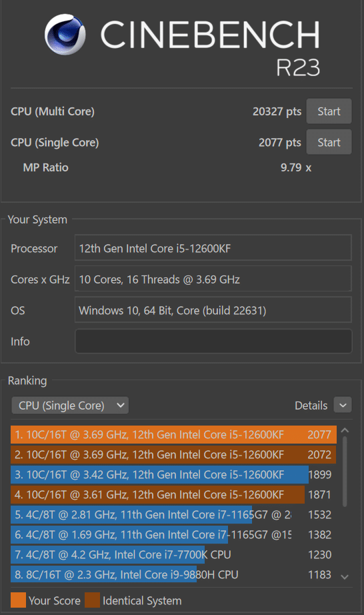Click the orange Your Score legend swatch

point(19,600)
